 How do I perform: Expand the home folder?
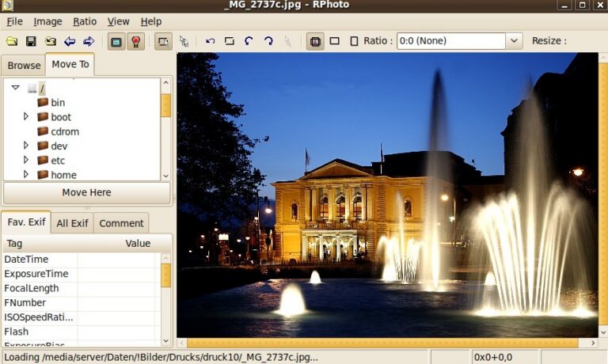pos(26,174)
